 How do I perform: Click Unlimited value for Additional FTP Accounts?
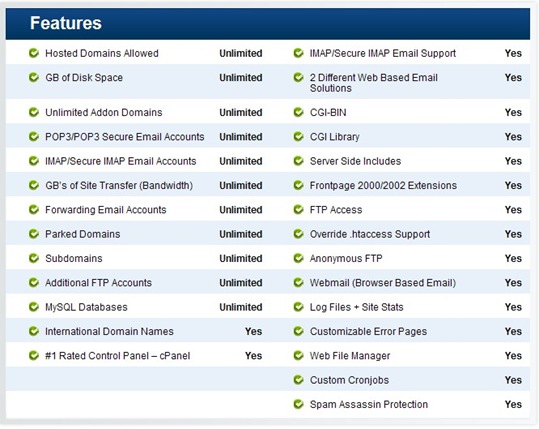[241, 283]
